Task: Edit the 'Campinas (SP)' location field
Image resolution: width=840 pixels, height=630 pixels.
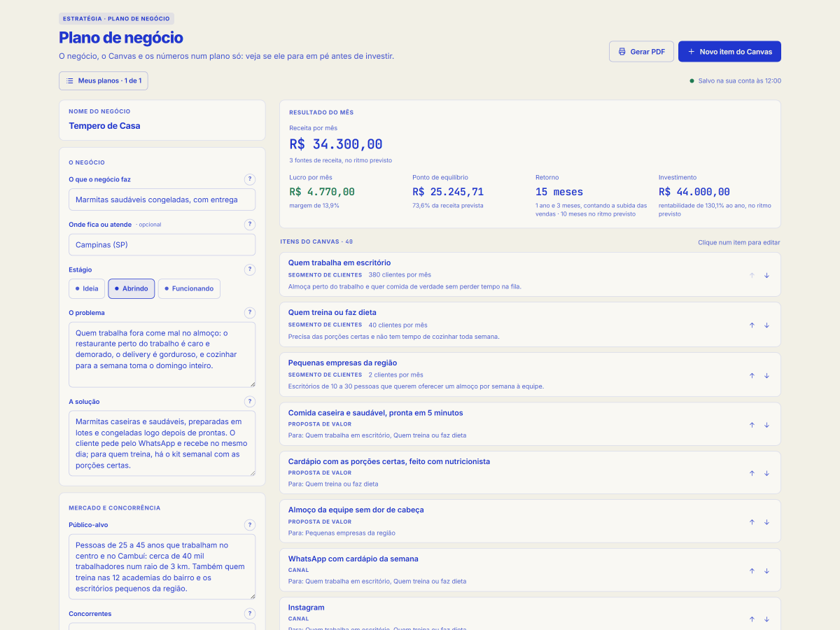Action: pos(162,245)
